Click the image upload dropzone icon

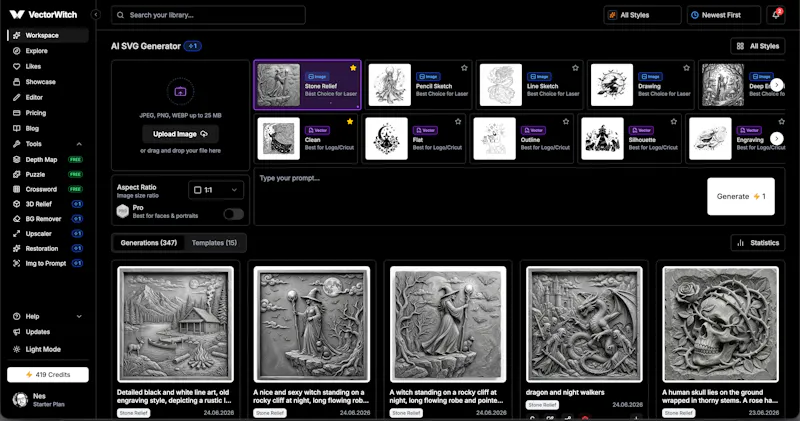181,92
